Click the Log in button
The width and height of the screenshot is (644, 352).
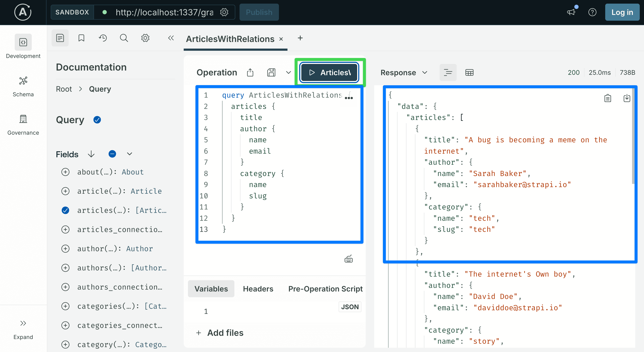click(622, 12)
